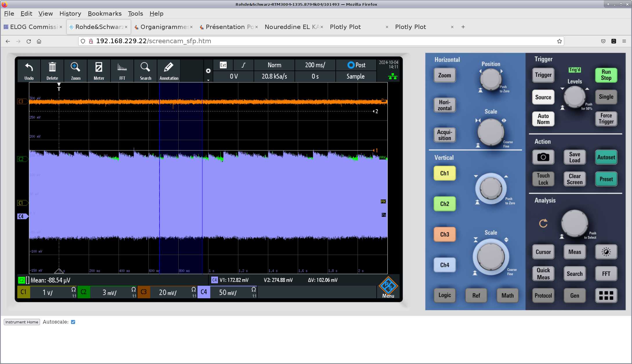The image size is (632, 364).
Task: Click the horizontal Scale knob
Action: (x=491, y=132)
